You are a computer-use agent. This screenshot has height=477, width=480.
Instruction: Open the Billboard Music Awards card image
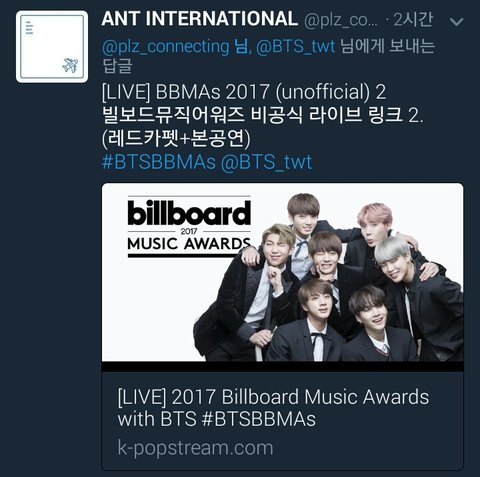(x=283, y=272)
